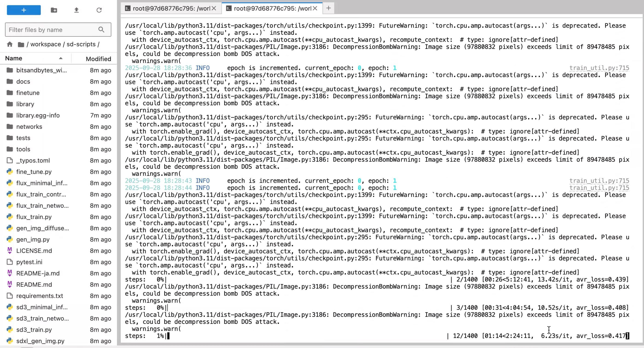The width and height of the screenshot is (644, 348).
Task: Click the sd-scripts breadcrumb link
Action: click(81, 44)
